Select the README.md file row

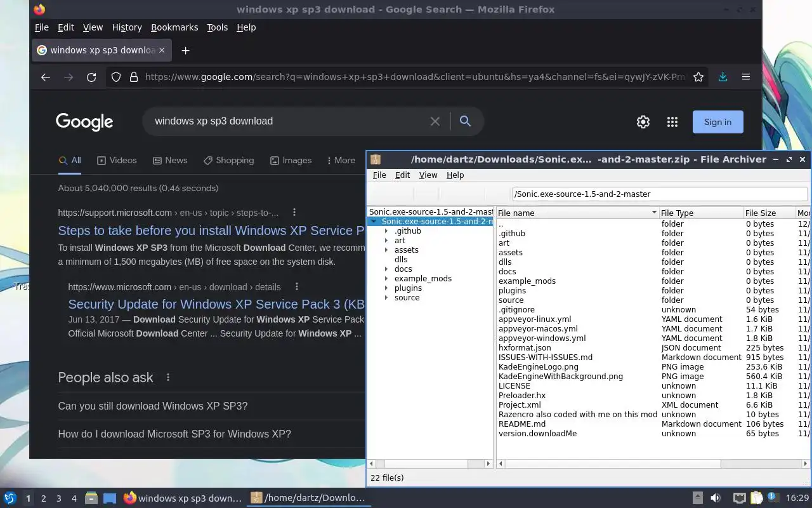pos(653,424)
